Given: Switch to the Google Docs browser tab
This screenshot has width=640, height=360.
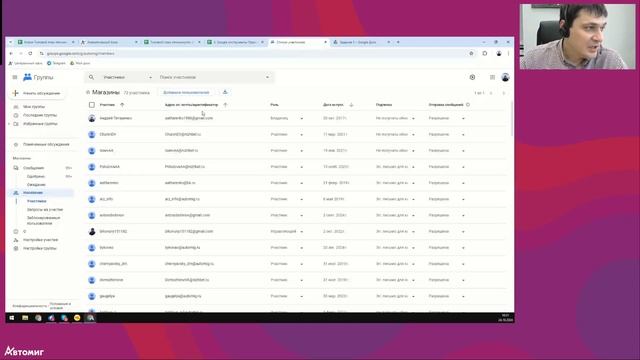Looking at the screenshot, I should (361, 42).
